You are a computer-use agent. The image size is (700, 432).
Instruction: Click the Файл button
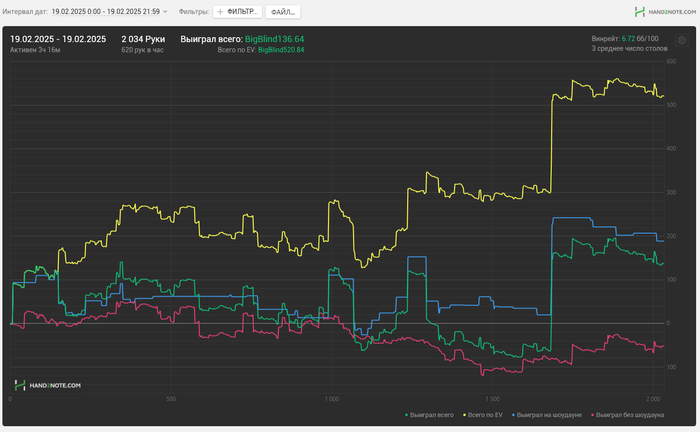point(283,12)
